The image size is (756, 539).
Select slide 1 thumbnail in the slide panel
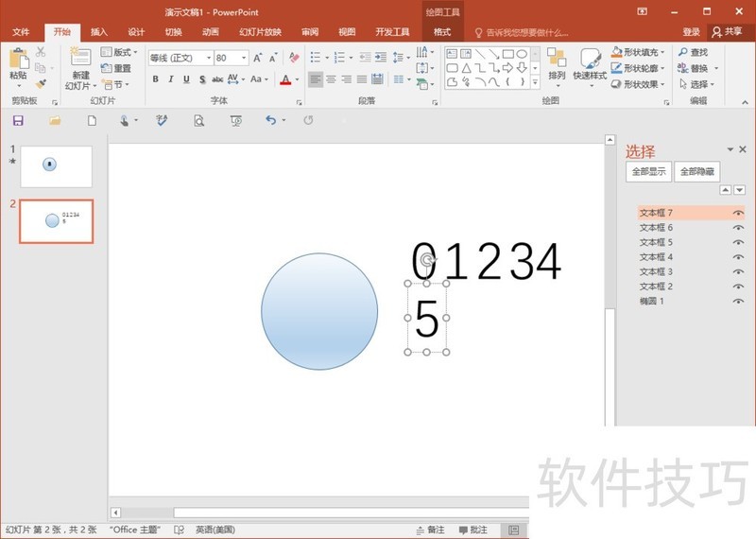click(57, 166)
